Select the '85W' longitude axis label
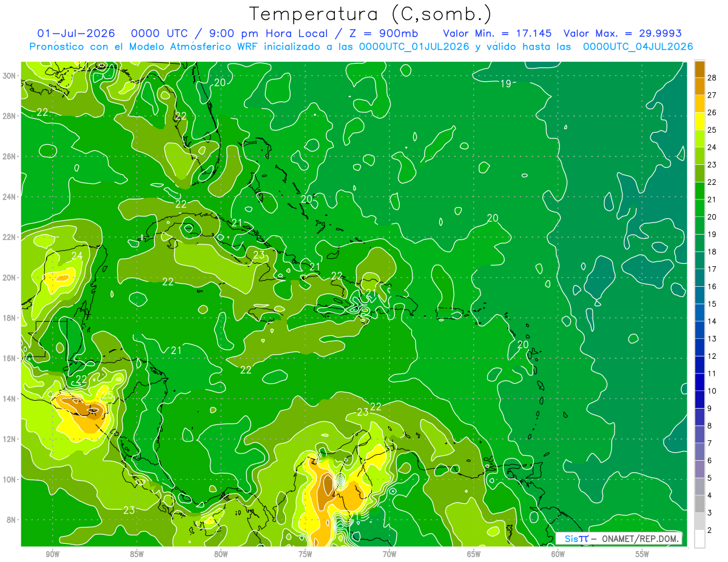Viewport: 728px width, 562px height. point(136,554)
